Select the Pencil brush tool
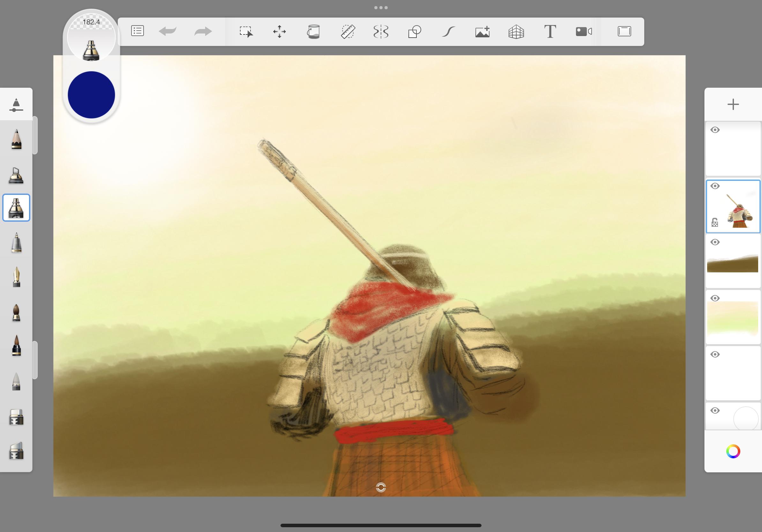Image resolution: width=762 pixels, height=532 pixels. (x=16, y=139)
